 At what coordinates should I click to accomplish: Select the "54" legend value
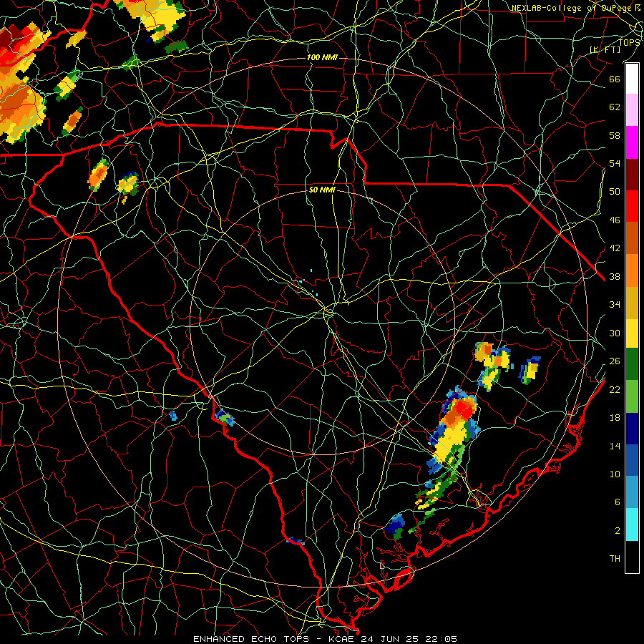[x=615, y=163]
